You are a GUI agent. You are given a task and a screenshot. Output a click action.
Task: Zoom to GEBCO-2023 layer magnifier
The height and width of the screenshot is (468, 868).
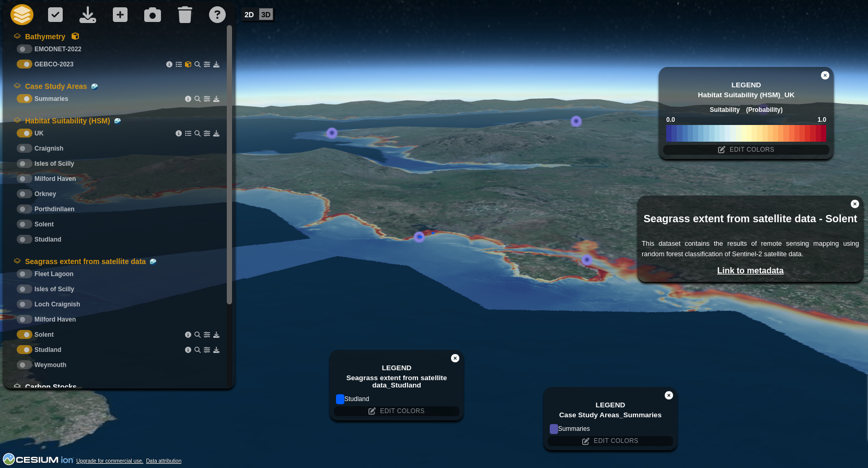[198, 64]
